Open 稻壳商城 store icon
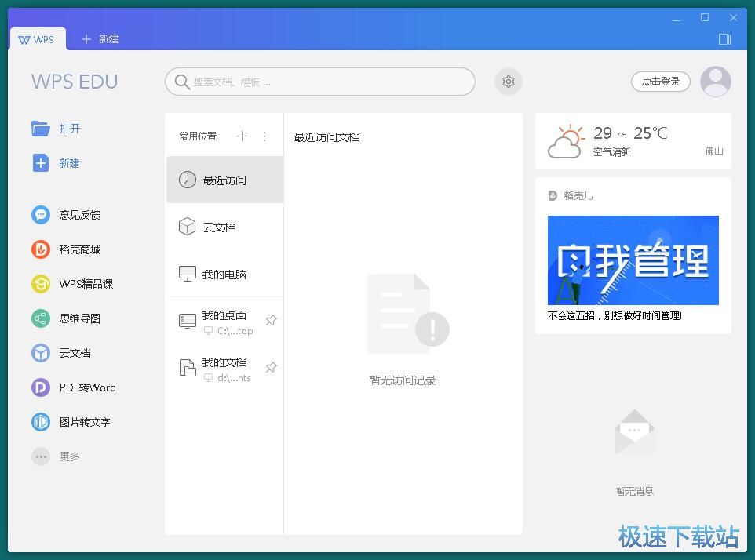 pos(41,249)
